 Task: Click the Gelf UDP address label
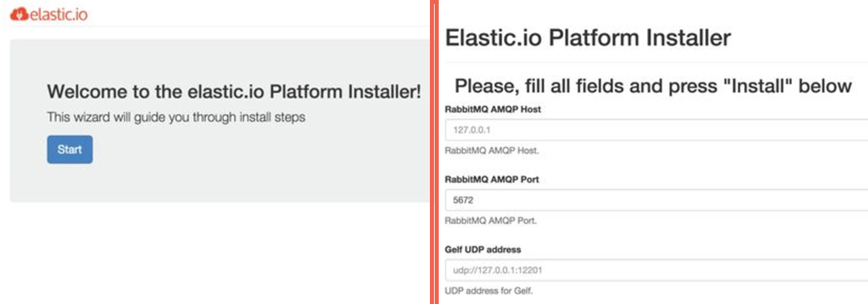pyautogui.click(x=483, y=249)
